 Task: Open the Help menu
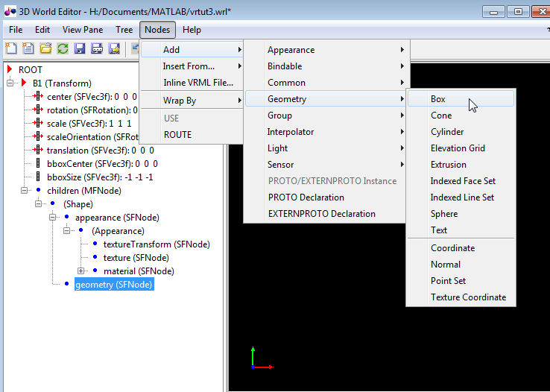[192, 30]
